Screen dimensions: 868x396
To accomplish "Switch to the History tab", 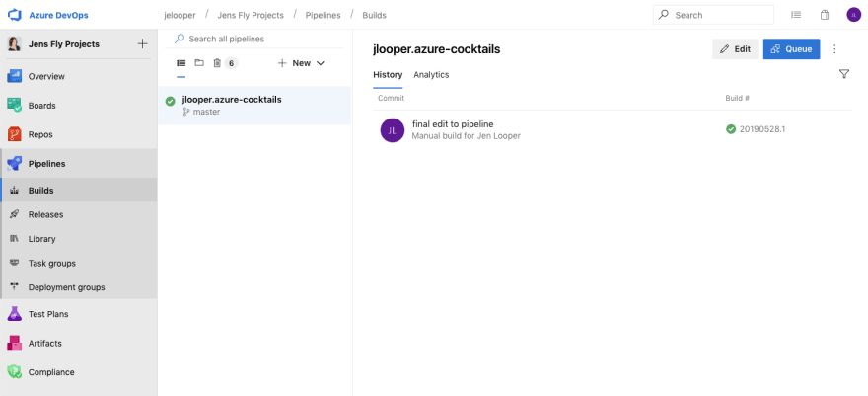I will point(388,74).
